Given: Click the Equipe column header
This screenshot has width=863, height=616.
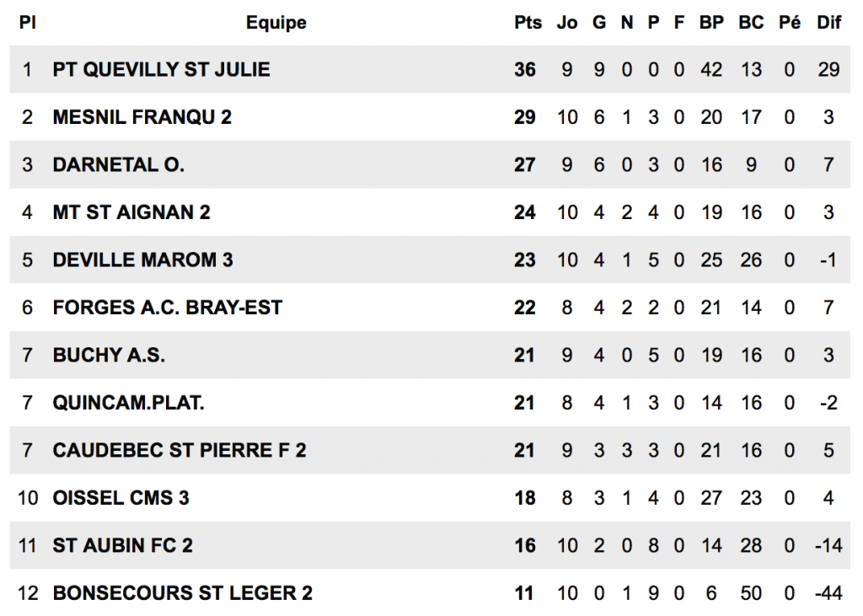Looking at the screenshot, I should pyautogui.click(x=276, y=23).
